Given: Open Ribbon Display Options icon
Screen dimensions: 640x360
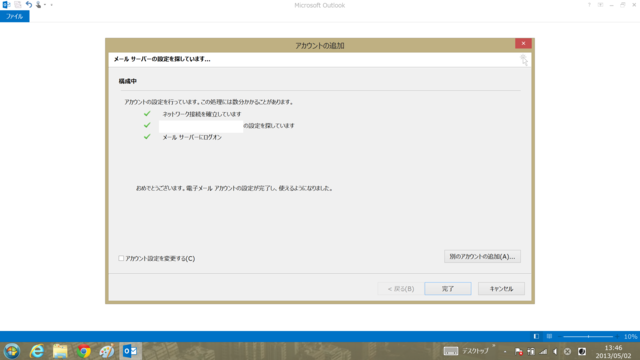Looking at the screenshot, I should (x=600, y=5).
